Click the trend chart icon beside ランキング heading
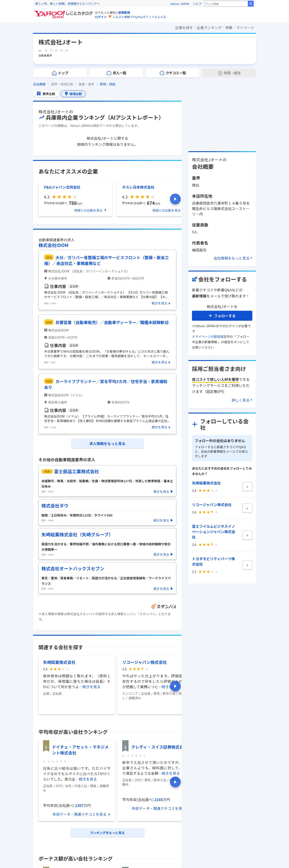 [x=42, y=118]
